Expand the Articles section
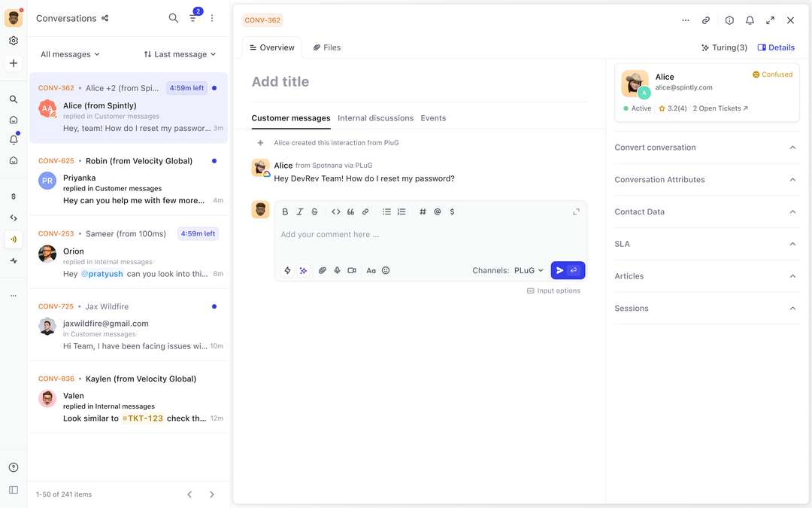This screenshot has height=508, width=812. [x=706, y=276]
